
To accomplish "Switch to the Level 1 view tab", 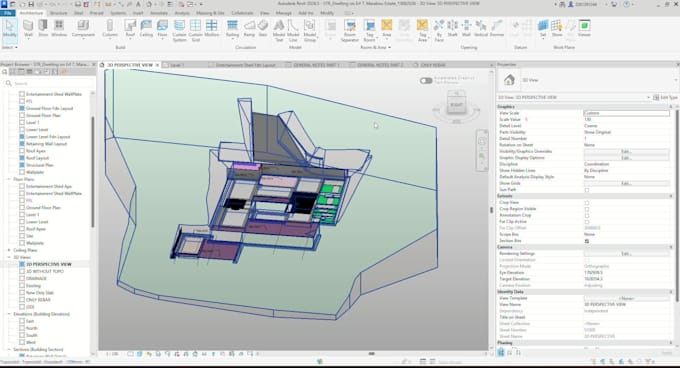I will [x=176, y=65].
